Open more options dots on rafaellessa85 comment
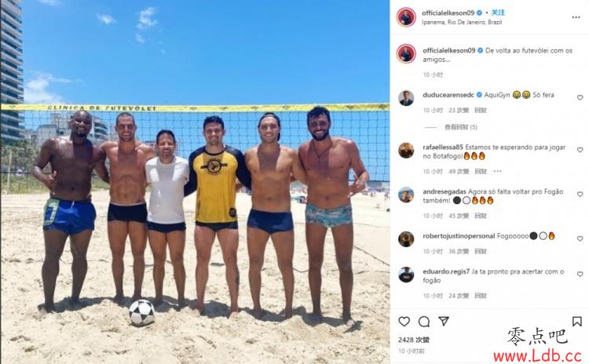The image size is (589, 364). (x=498, y=171)
